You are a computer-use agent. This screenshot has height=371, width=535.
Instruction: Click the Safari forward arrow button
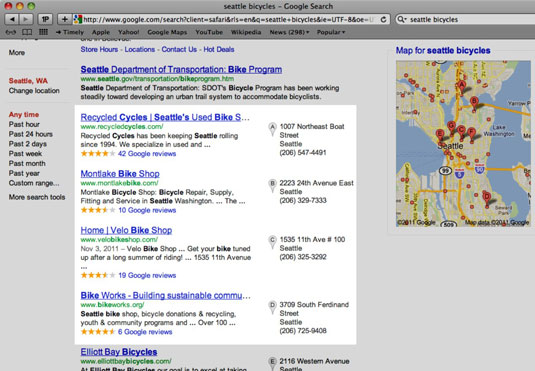coord(26,19)
